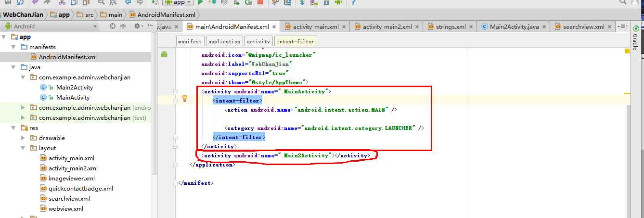
Task: Expand the com.example.admin.webchanjian (test) package
Action: [24, 117]
